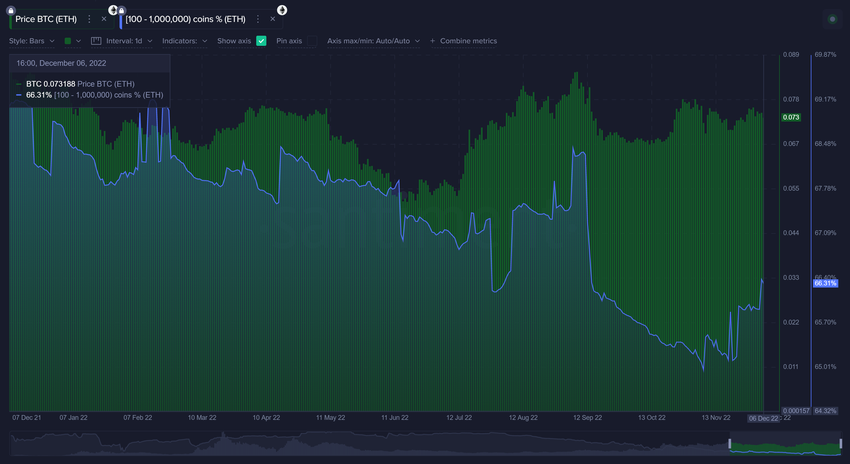Open three-dot menu on Price BTC (ETH) tab
850x464 pixels.
coord(89,19)
